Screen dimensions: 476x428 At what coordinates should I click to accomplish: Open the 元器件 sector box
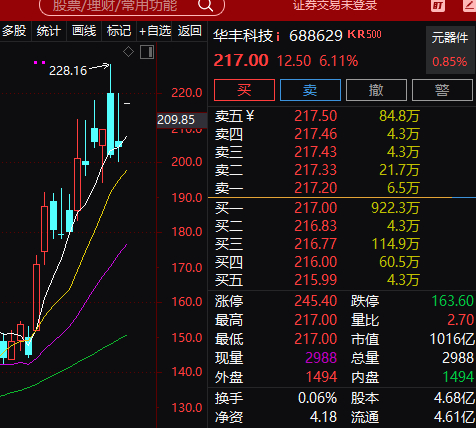[x=450, y=50]
